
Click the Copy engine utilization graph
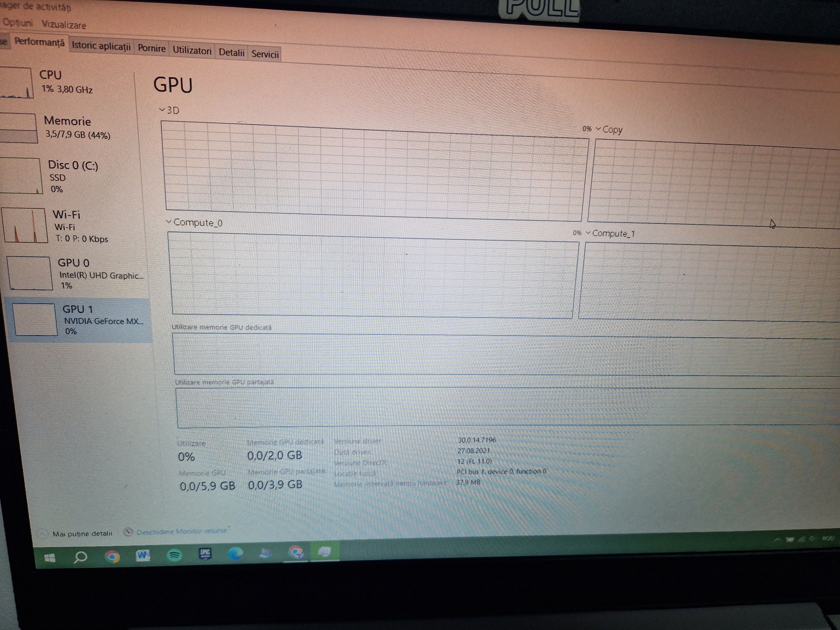(x=714, y=183)
